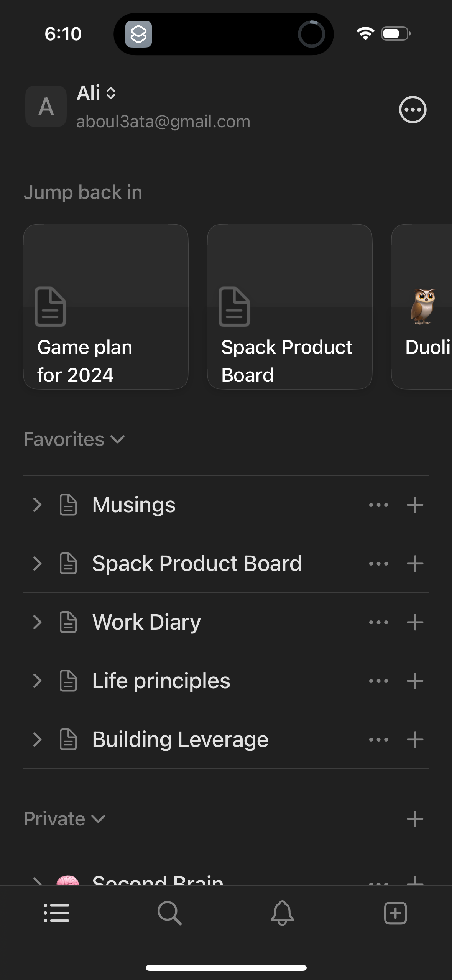Expand the Musings page tree
Viewport: 452px width, 980px height.
pos(37,505)
